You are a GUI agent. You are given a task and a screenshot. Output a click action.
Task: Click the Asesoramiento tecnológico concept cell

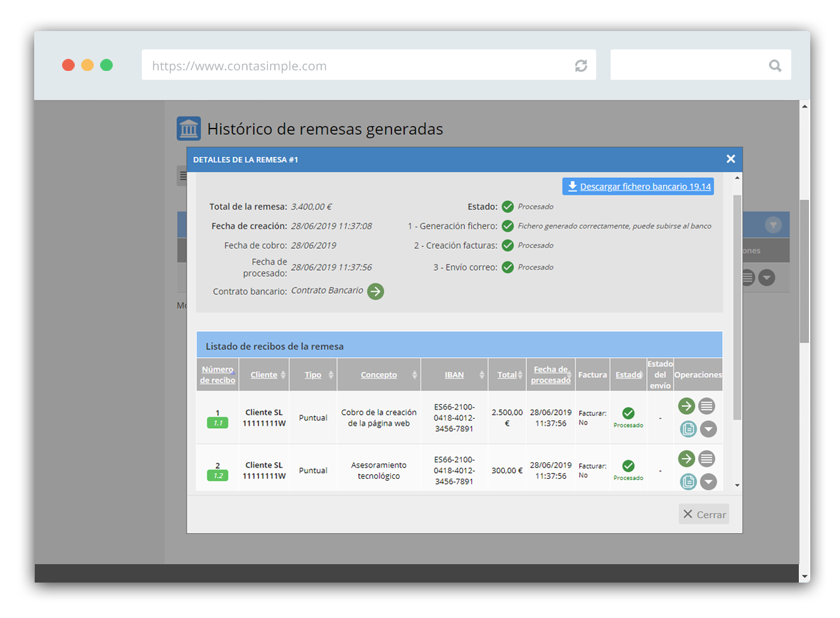click(379, 470)
